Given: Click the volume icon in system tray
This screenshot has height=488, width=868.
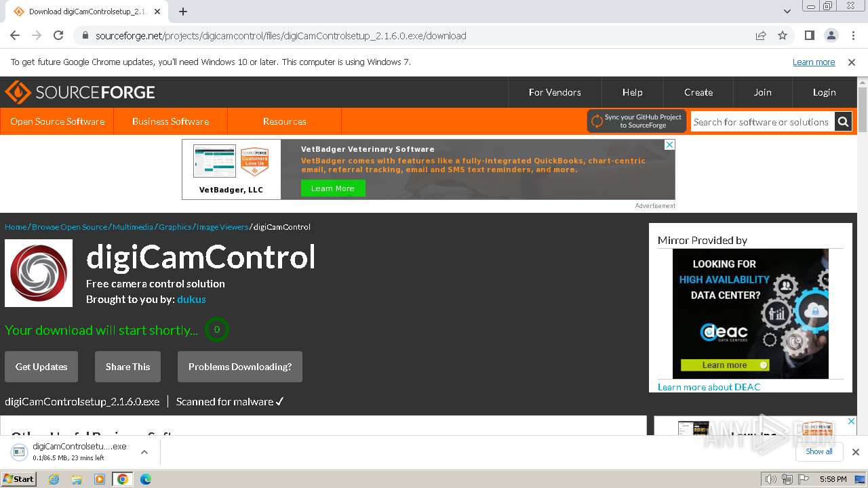Looking at the screenshot, I should pos(770,479).
